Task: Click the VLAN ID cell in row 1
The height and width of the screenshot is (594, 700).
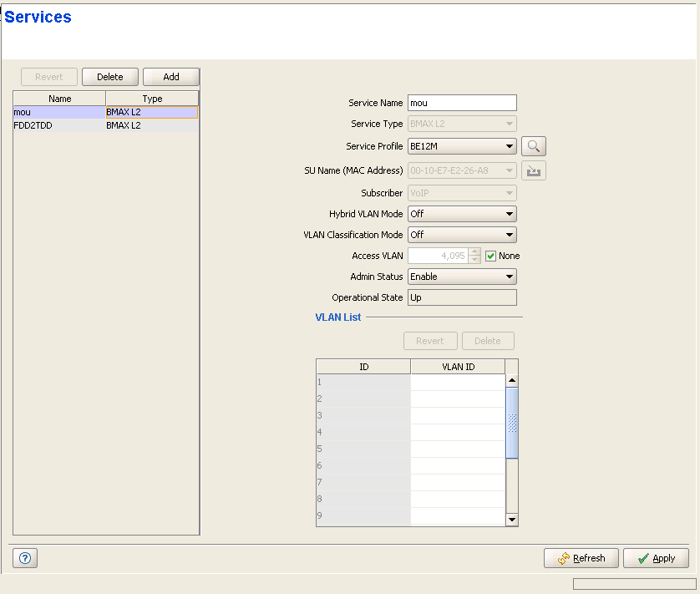Action: tap(458, 382)
